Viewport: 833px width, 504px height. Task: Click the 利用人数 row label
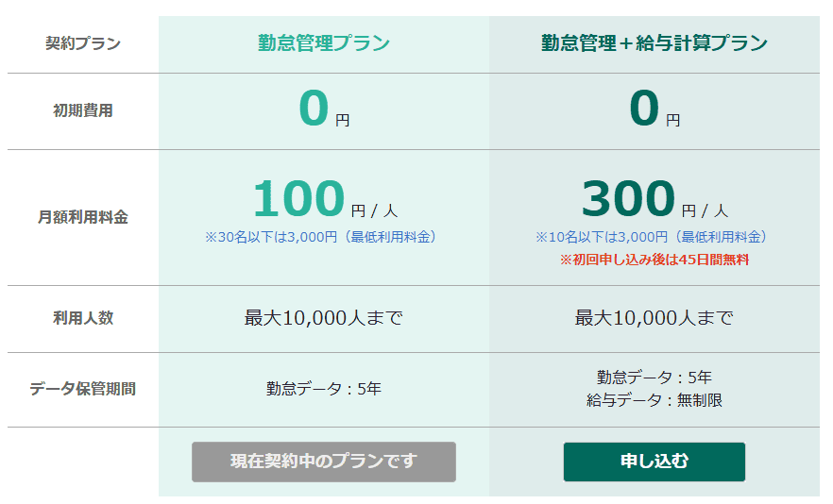[x=83, y=317]
